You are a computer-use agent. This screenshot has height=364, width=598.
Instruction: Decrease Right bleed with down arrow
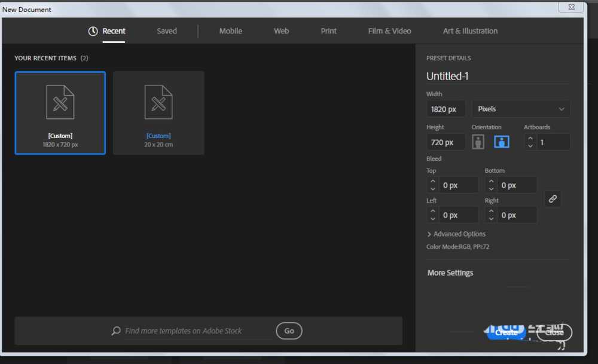click(491, 219)
